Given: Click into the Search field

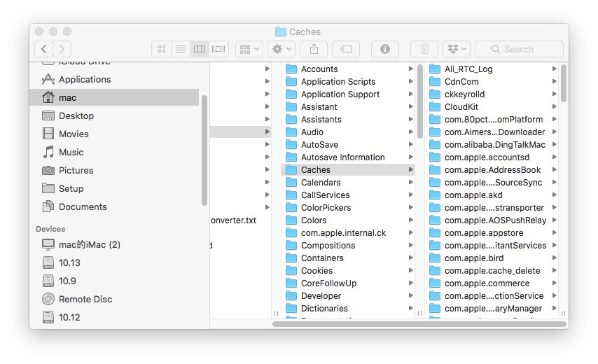Looking at the screenshot, I should (x=519, y=49).
